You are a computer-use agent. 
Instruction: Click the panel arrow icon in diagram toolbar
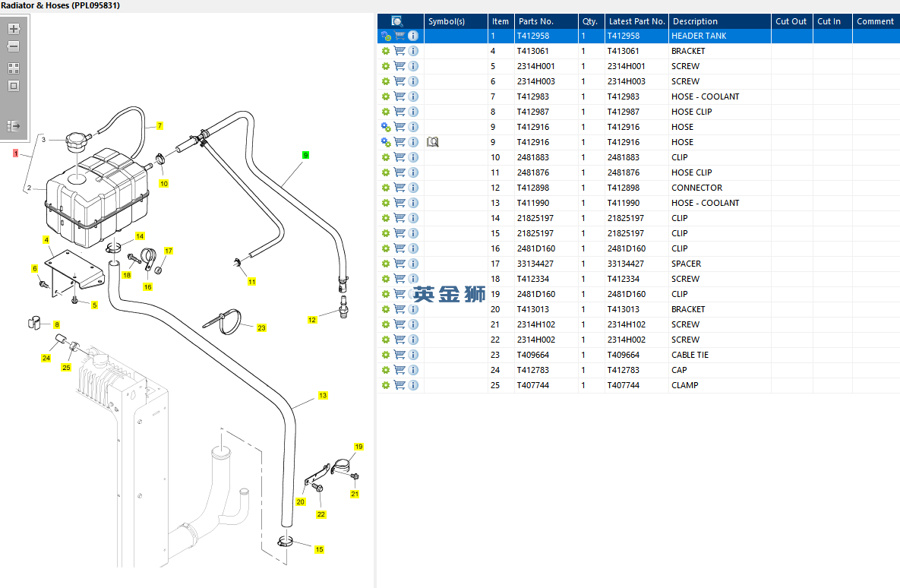14,126
